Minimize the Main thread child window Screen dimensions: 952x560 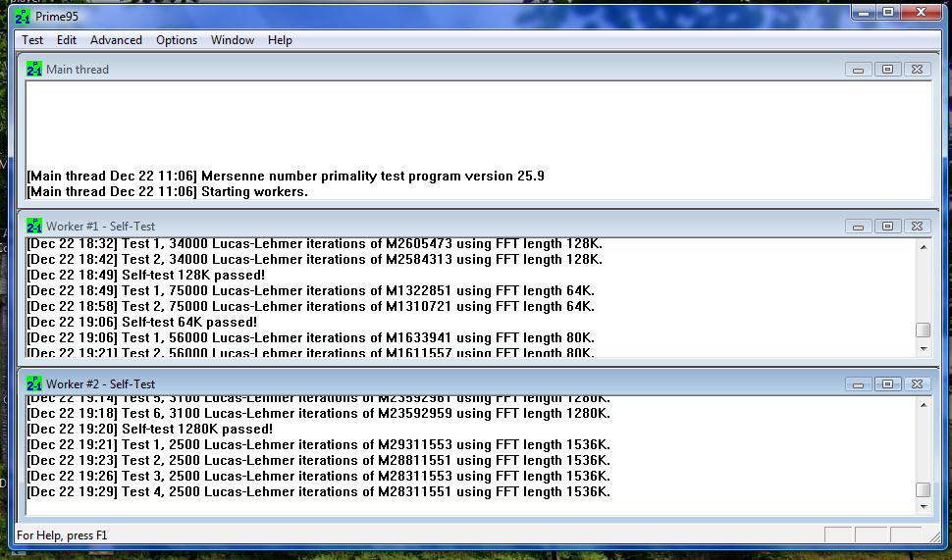click(858, 70)
